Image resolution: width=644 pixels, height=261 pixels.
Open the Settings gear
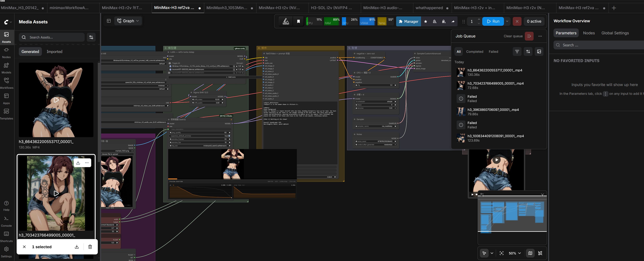pos(7,252)
